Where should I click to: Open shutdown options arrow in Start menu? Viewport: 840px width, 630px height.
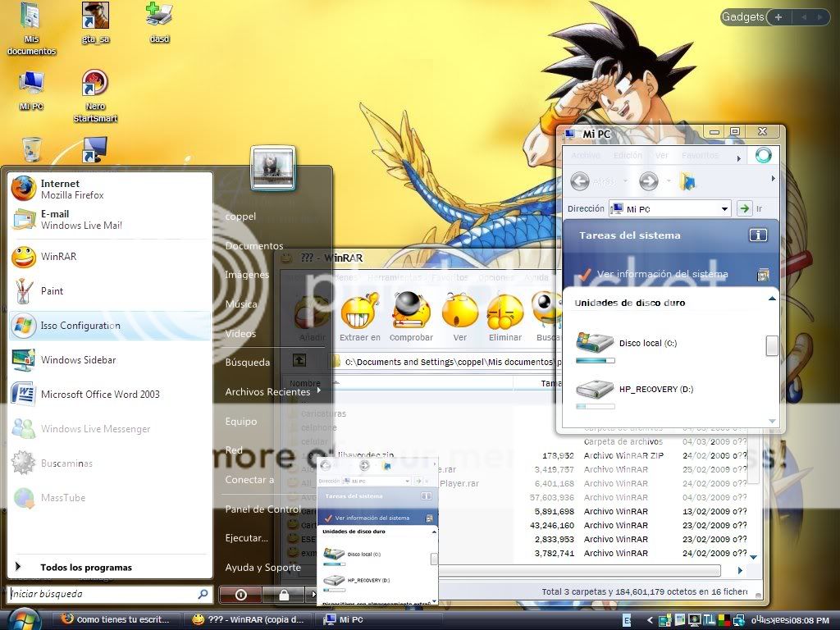(x=313, y=594)
